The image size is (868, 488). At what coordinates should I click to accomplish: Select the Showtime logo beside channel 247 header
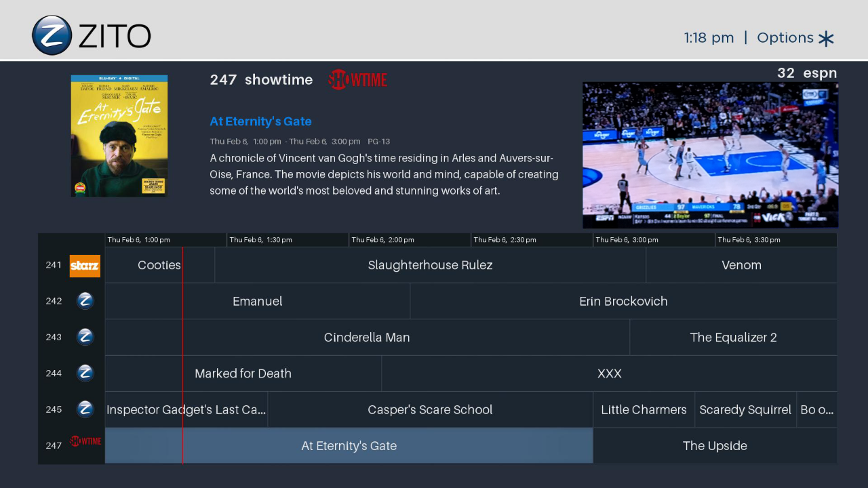[x=357, y=79]
